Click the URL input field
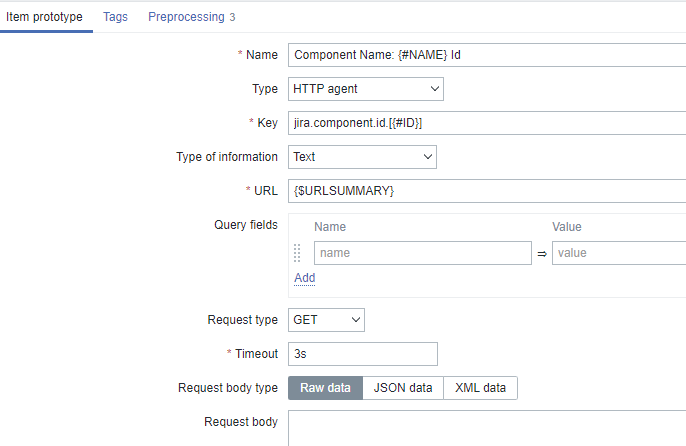Screen dimensions: 686x446 pos(486,190)
